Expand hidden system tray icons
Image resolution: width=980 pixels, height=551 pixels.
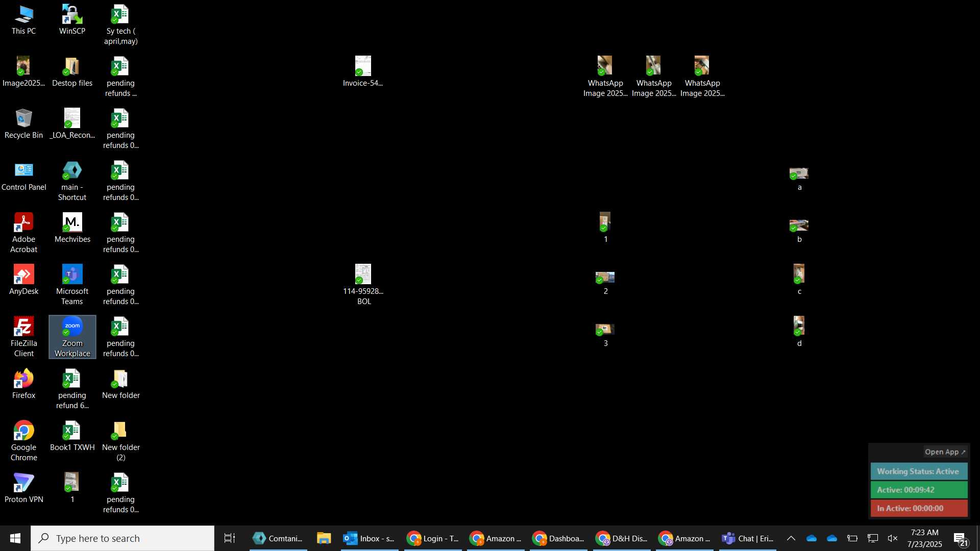[x=791, y=538]
